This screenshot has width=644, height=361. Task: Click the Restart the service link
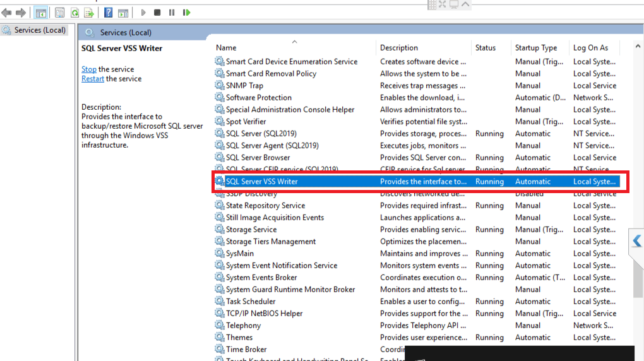point(92,78)
